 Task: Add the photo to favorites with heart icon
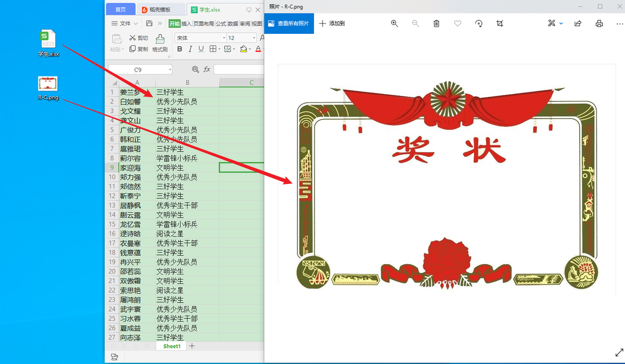(457, 23)
